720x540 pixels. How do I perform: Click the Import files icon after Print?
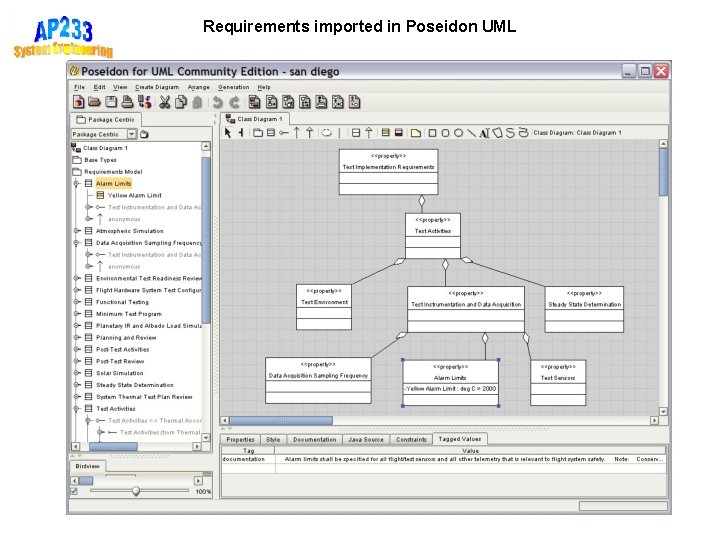pos(145,102)
